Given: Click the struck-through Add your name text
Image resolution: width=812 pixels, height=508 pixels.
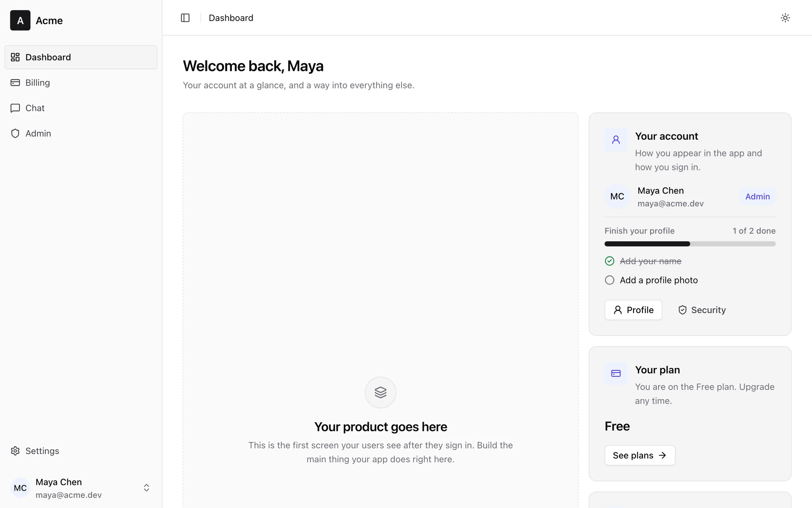Looking at the screenshot, I should 650,261.
